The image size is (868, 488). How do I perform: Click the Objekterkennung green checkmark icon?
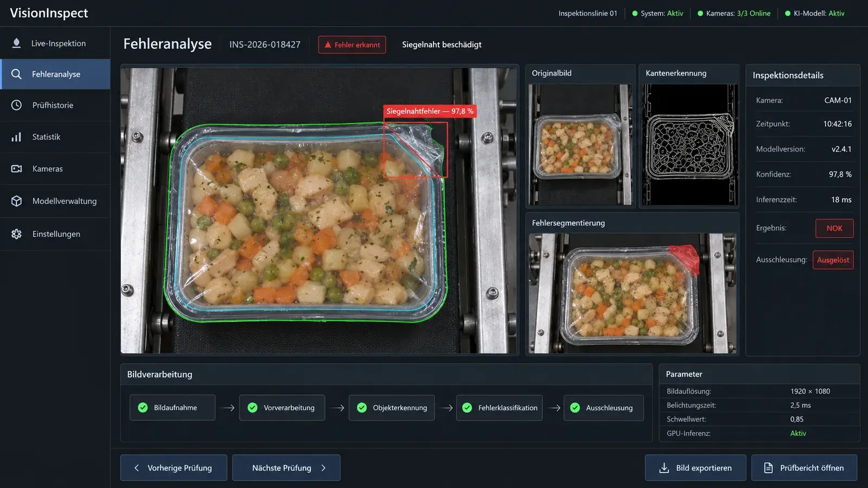(362, 408)
